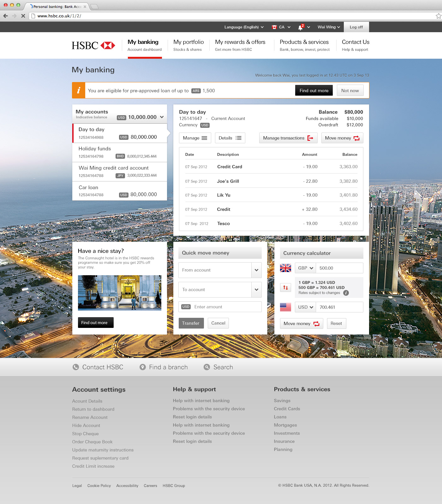
Task: Expand My accounts indicative balance chevron
Action: tap(162, 117)
